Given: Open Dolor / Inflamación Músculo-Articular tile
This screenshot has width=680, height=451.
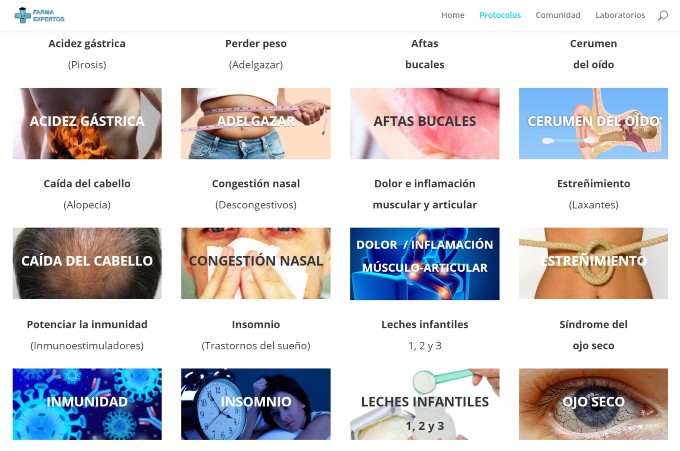Looking at the screenshot, I should coord(425,264).
